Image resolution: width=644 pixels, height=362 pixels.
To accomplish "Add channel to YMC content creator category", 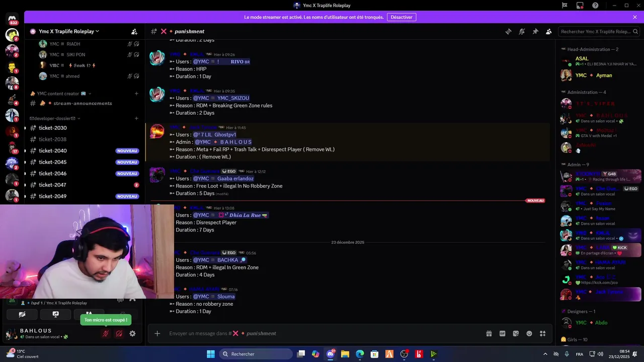I will pyautogui.click(x=136, y=94).
